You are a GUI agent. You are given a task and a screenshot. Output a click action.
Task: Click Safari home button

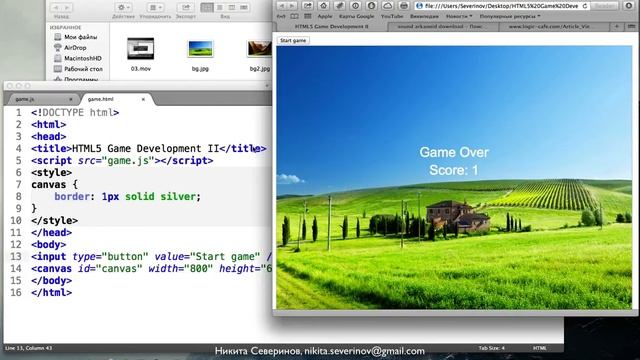point(323,6)
